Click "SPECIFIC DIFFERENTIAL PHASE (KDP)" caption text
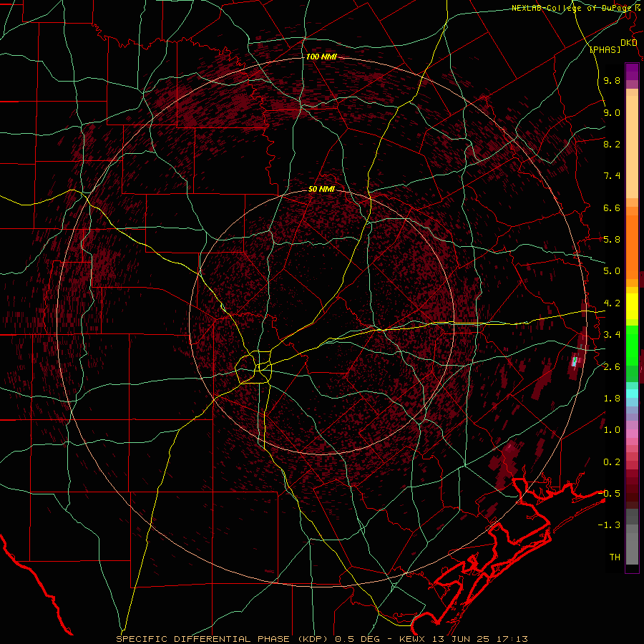This screenshot has height=644, width=644. 222,639
